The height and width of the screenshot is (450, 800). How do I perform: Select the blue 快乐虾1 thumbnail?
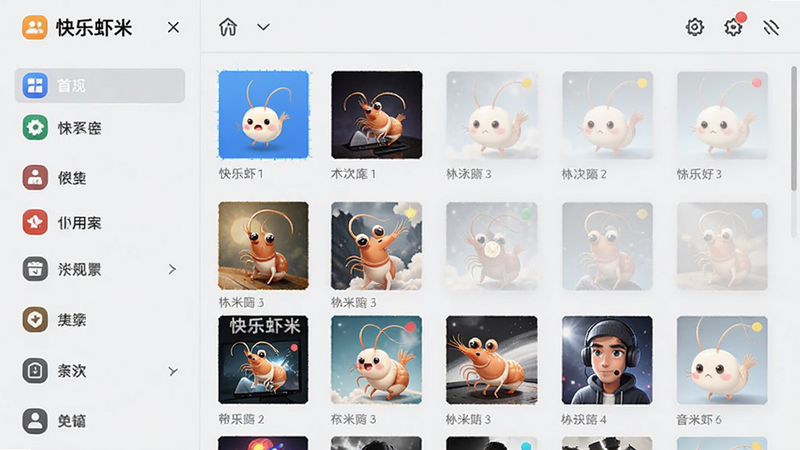[263, 115]
